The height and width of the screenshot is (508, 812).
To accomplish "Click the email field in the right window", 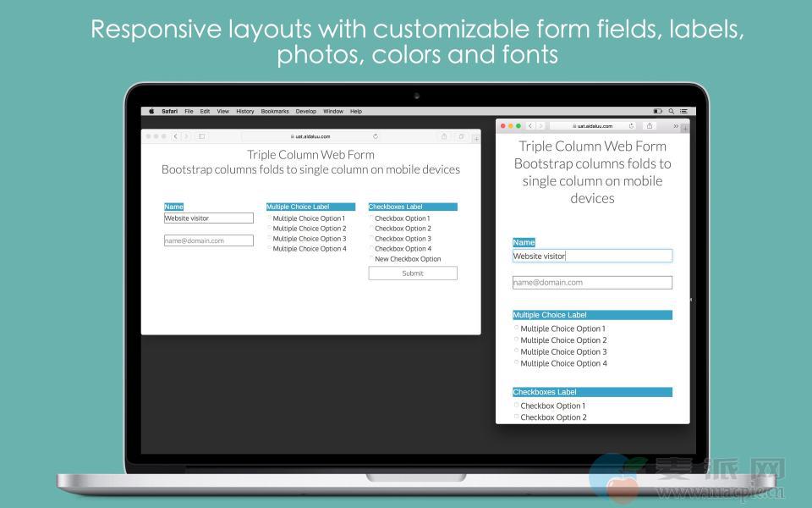I will click(592, 283).
